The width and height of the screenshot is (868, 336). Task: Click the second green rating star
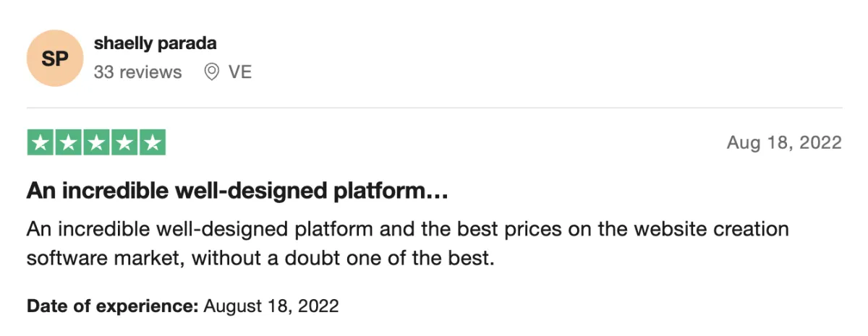(69, 142)
